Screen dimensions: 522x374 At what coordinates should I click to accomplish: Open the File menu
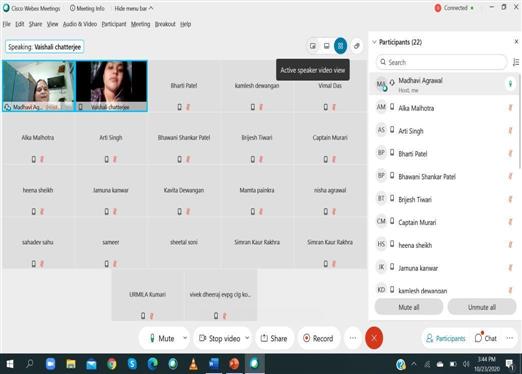(7, 24)
